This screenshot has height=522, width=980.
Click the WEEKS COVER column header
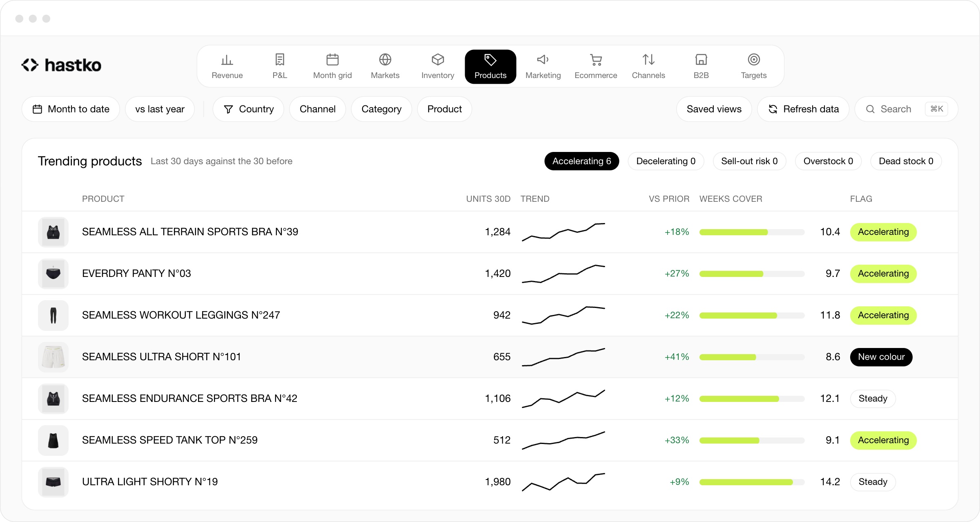point(731,199)
